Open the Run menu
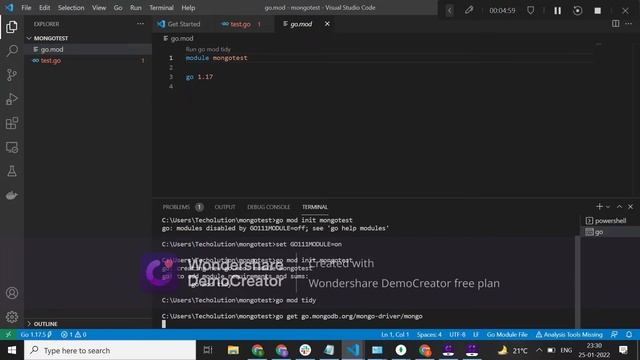640x360 pixels. pyautogui.click(x=136, y=8)
